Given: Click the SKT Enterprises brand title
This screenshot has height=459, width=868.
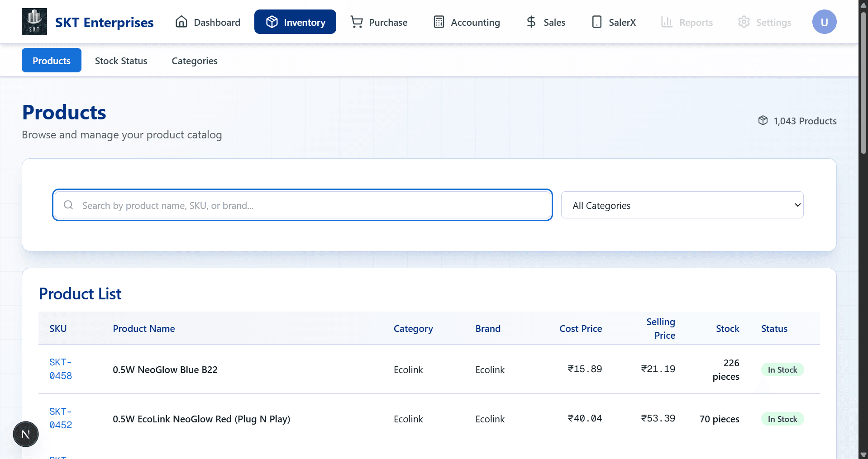Looking at the screenshot, I should [104, 22].
